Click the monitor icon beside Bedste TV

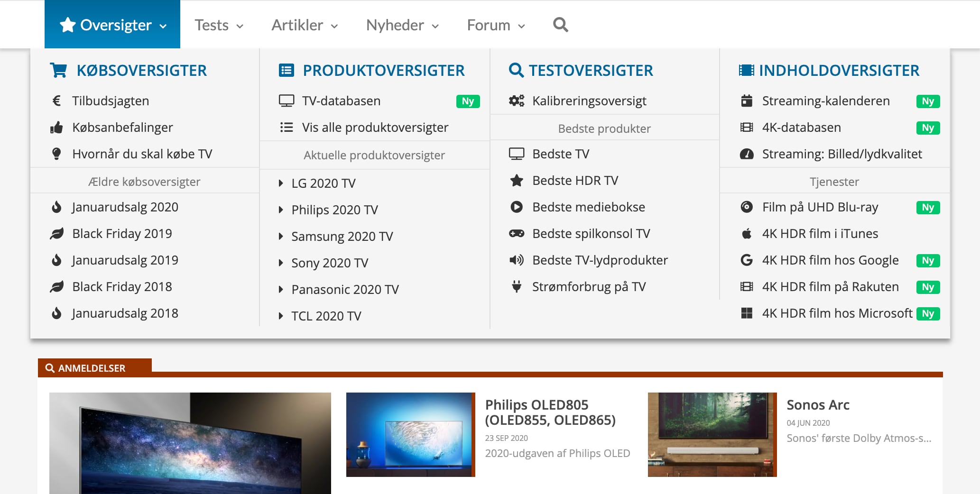click(517, 154)
